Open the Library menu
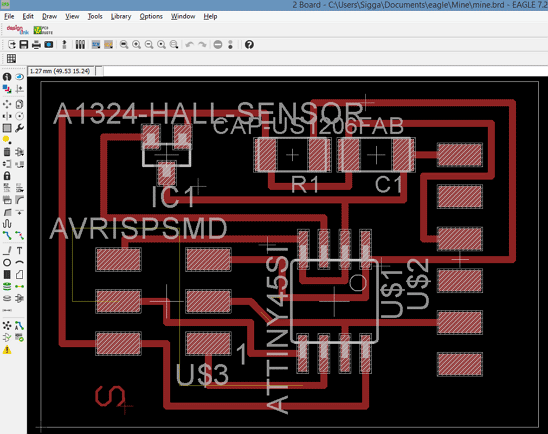This screenshot has height=434, width=548. tap(121, 16)
